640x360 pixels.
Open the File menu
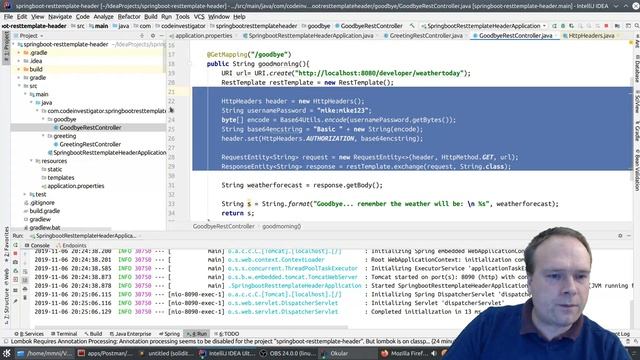(x=8, y=17)
